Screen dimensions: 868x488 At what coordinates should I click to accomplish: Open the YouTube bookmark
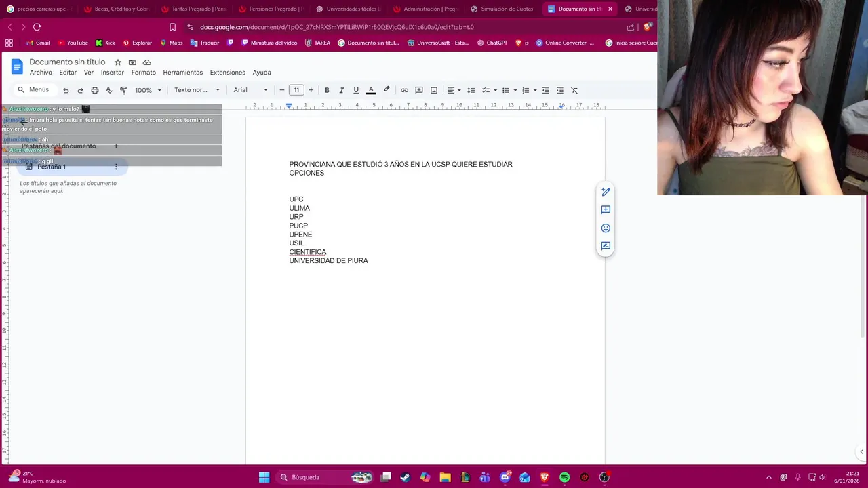click(73, 43)
